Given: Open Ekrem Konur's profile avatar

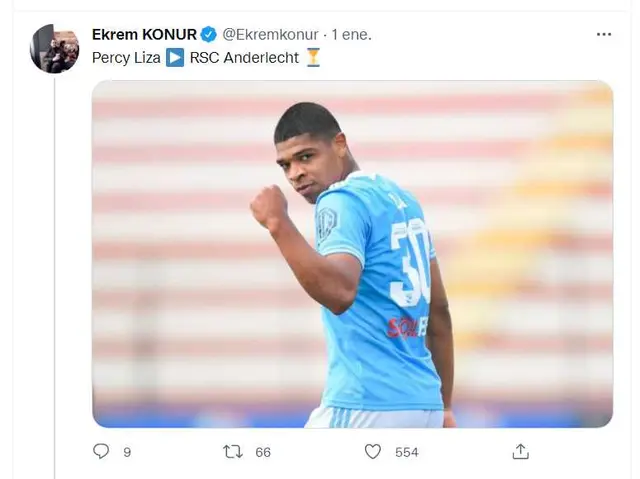Looking at the screenshot, I should (x=54, y=49).
